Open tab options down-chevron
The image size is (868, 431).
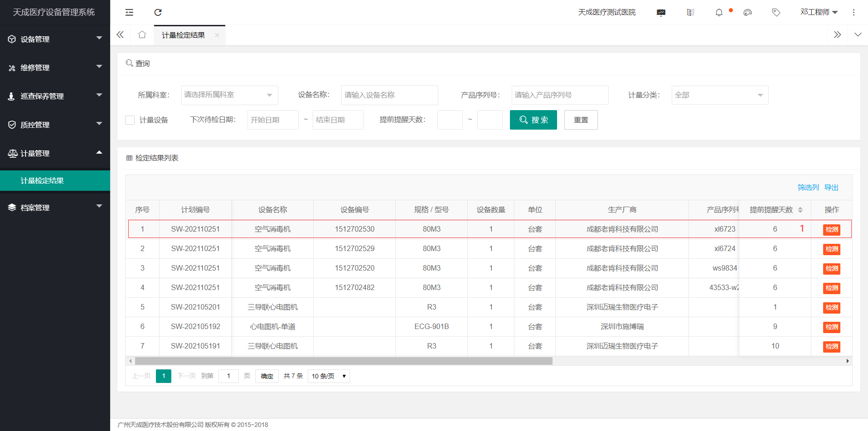pyautogui.click(x=858, y=35)
